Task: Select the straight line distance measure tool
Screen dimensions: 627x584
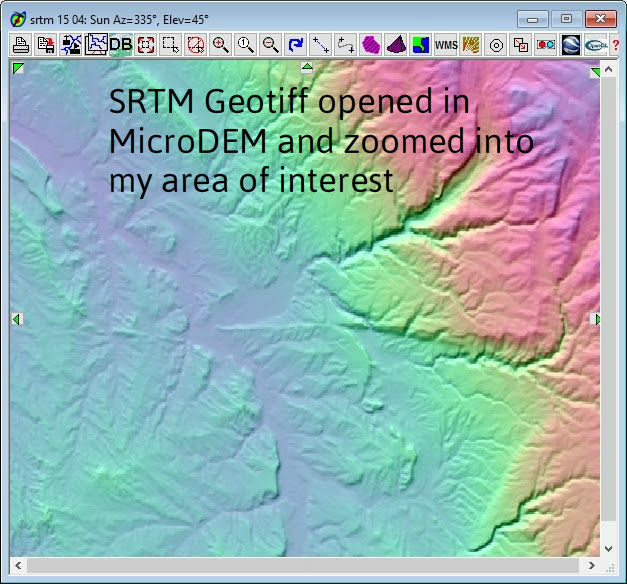Action: tap(320, 45)
